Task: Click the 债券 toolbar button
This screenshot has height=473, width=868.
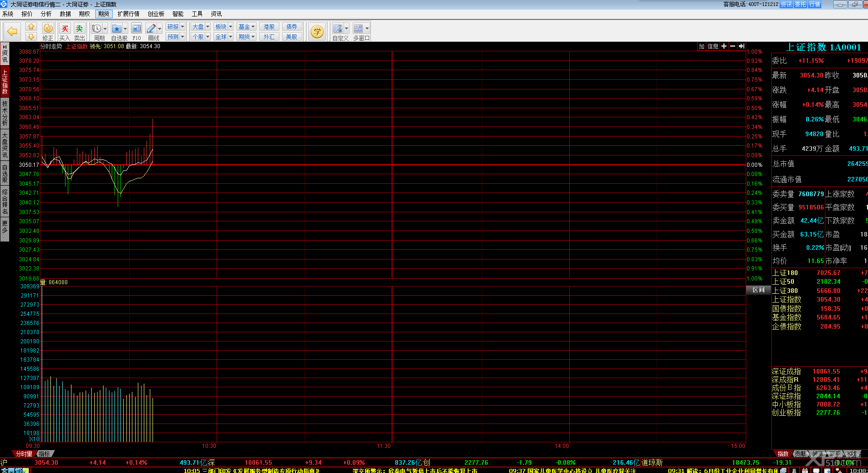Action: tap(291, 27)
